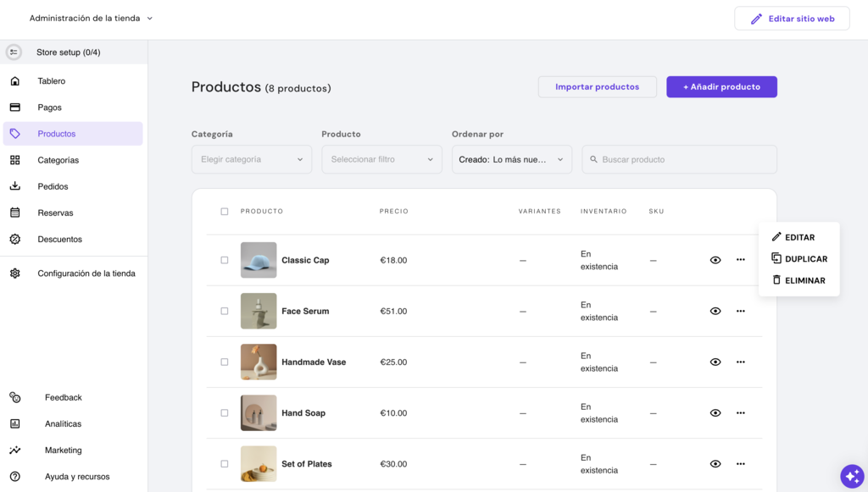The image size is (868, 492).
Task: Expand the Ordenar por sorting dropdown
Action: pos(511,158)
